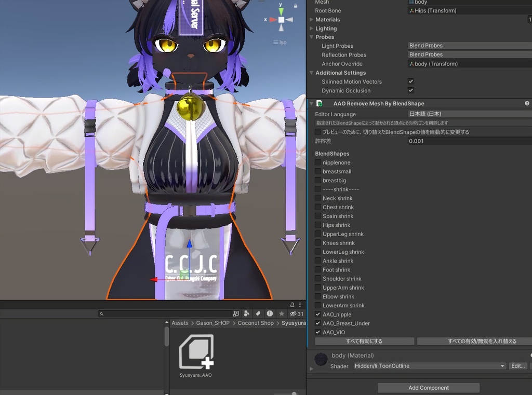Screen dimensions: 532x395
Task: Check the Neck shrink blendshape
Action: coord(318,198)
